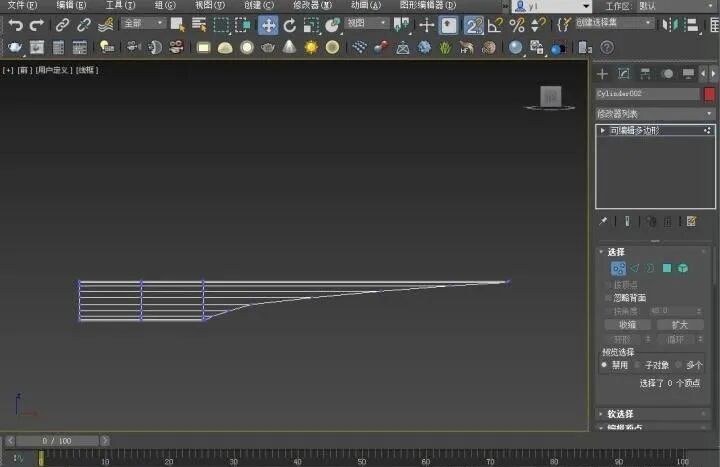
Task: Click the 扩大 button
Action: point(680,325)
